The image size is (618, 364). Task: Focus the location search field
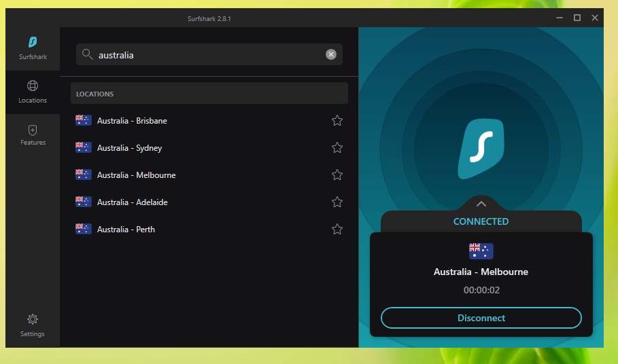click(x=209, y=54)
